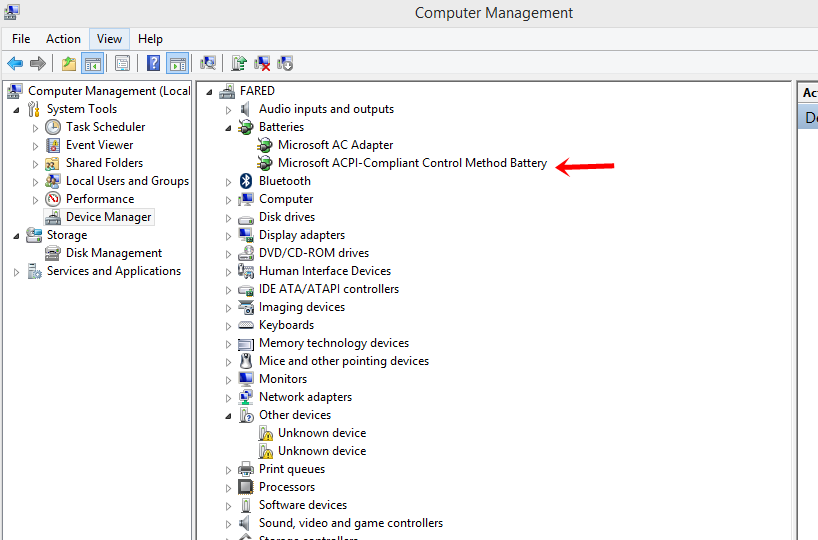Expand the Task Scheduler node
The width and height of the screenshot is (818, 540).
(x=35, y=128)
